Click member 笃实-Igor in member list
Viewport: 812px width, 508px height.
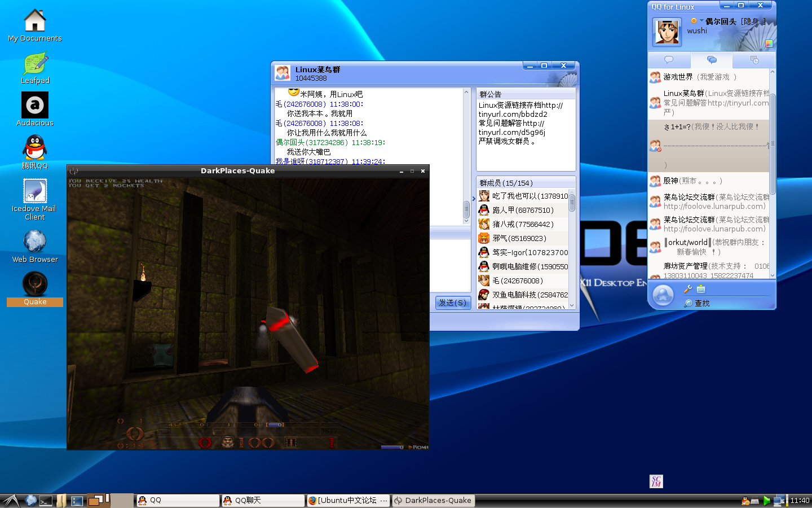(523, 252)
